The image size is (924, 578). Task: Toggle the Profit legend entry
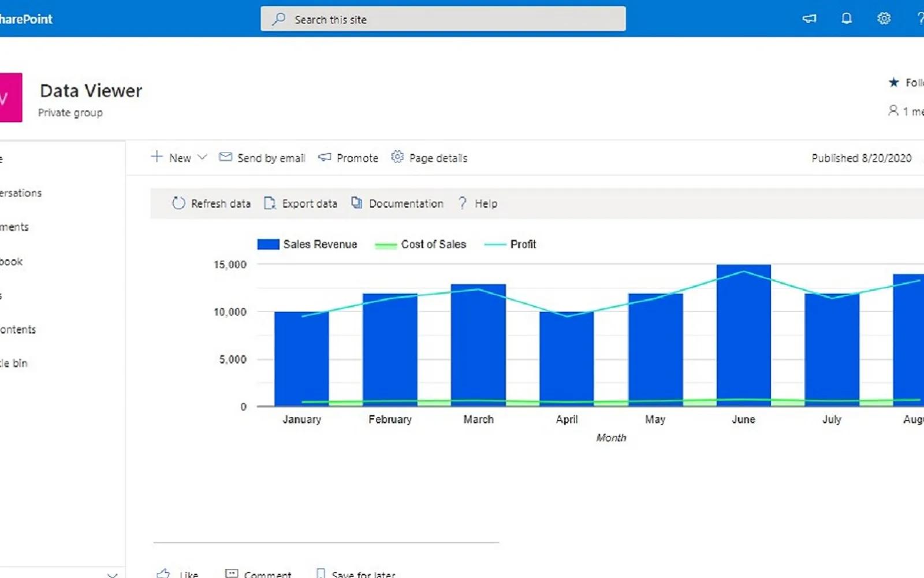coord(511,244)
